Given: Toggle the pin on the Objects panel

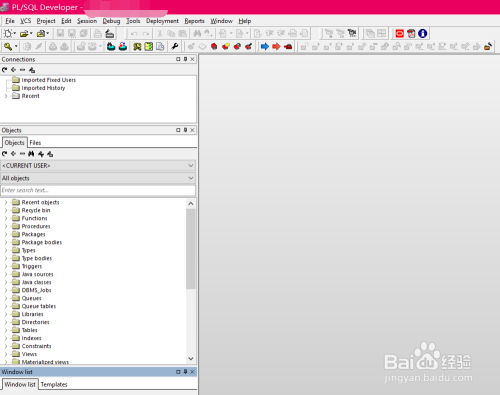Looking at the screenshot, I should (x=185, y=130).
